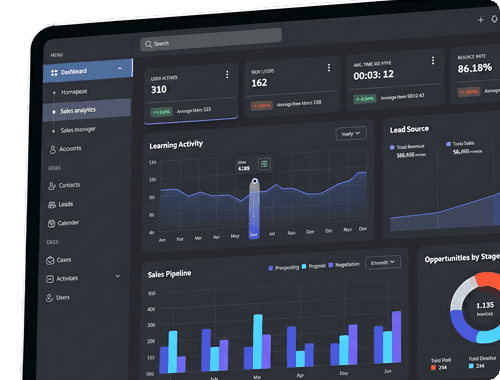500x380 pixels.
Task: Click the magnifier icon in Search bar
Action: click(x=148, y=44)
